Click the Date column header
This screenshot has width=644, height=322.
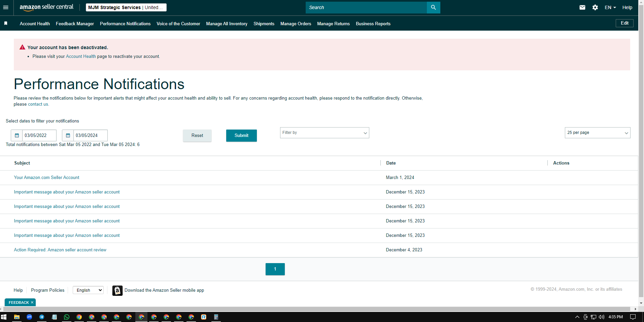point(391,163)
